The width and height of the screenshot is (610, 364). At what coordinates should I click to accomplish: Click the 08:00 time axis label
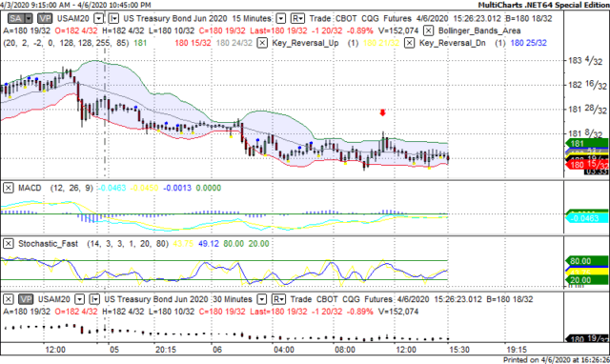coord(345,349)
